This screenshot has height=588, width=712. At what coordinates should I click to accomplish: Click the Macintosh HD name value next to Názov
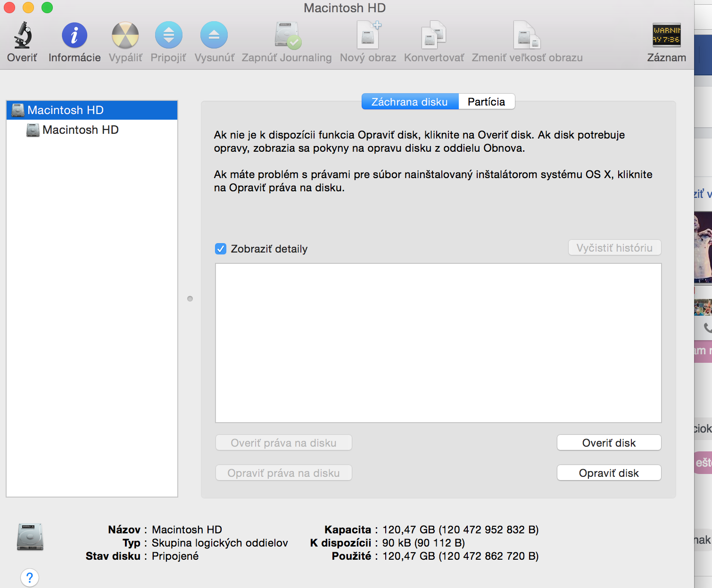pyautogui.click(x=187, y=530)
